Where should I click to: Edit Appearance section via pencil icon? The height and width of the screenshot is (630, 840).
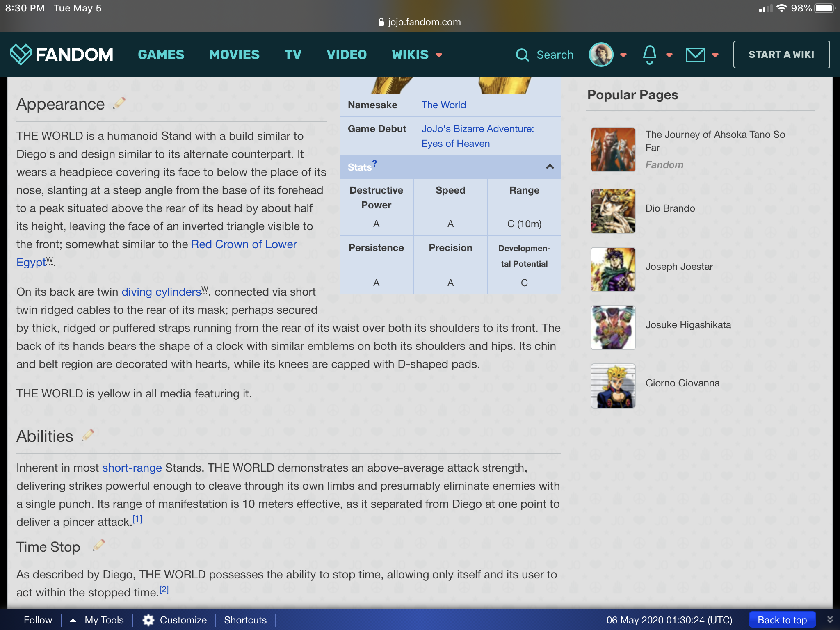click(x=119, y=103)
